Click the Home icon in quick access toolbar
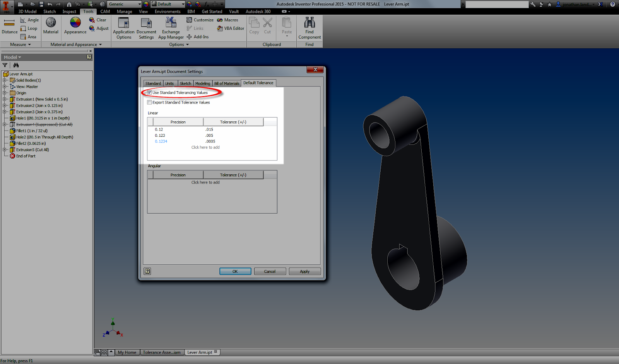 tap(69, 4)
